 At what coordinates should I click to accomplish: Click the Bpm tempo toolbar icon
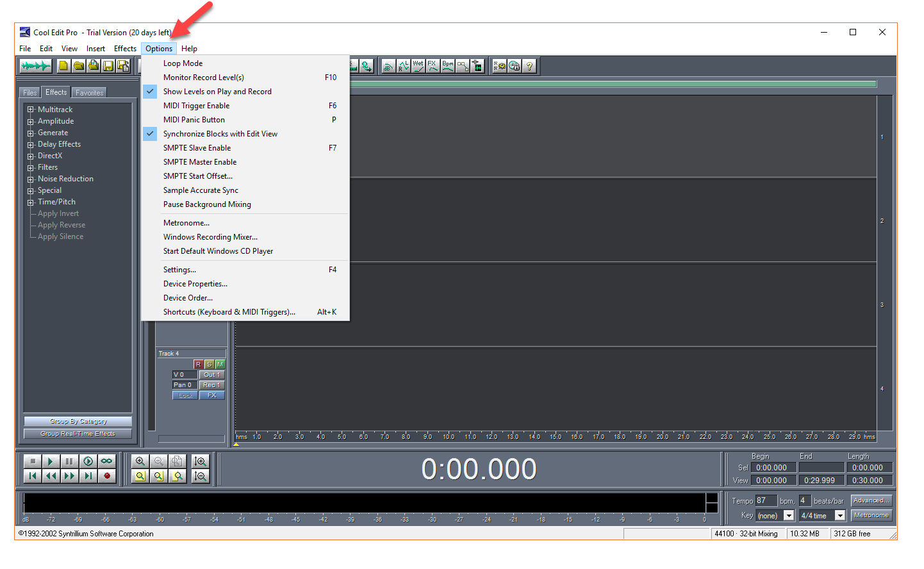click(x=447, y=66)
